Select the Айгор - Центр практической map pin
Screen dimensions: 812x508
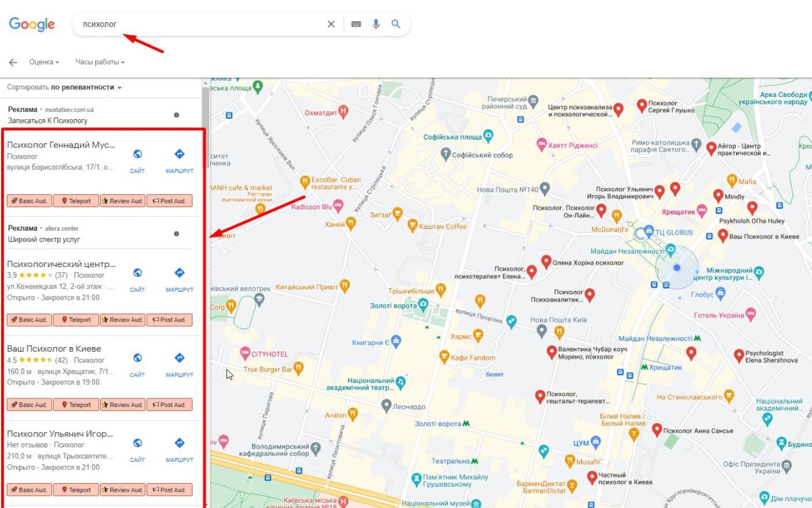[711, 148]
